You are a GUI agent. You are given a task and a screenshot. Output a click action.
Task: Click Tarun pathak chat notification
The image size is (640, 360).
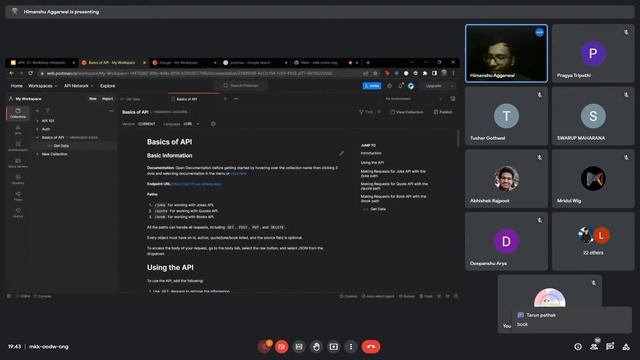(x=571, y=320)
